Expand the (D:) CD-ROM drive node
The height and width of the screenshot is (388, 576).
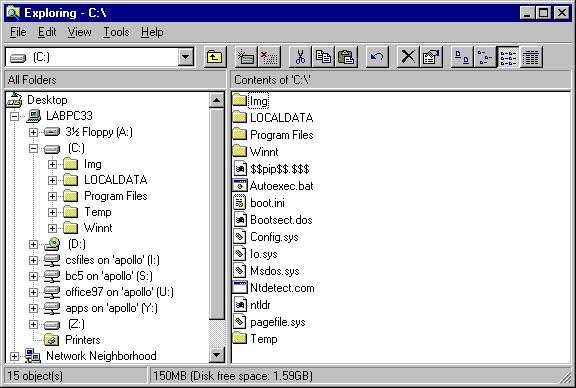pyautogui.click(x=33, y=244)
